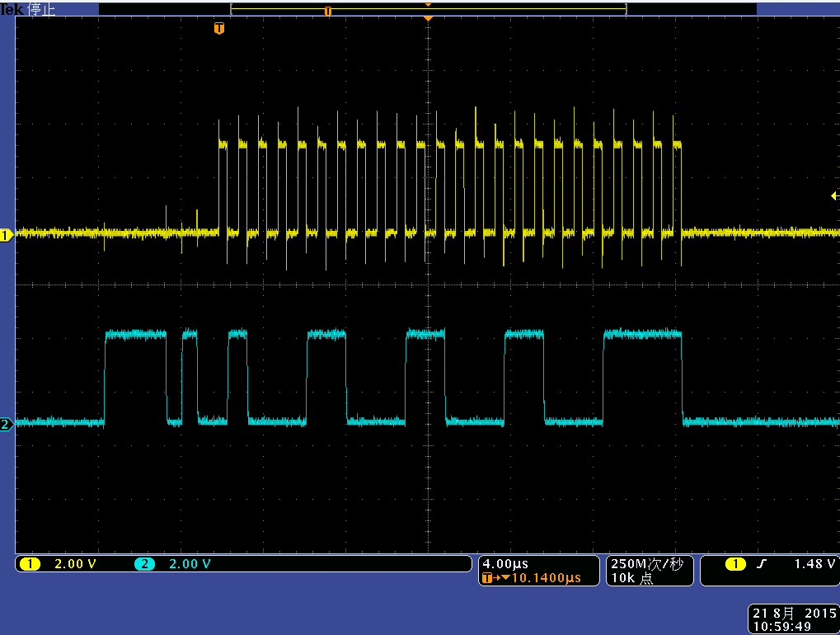Click the channel 1 ground marker on left edge
840x635 pixels.
[7, 235]
